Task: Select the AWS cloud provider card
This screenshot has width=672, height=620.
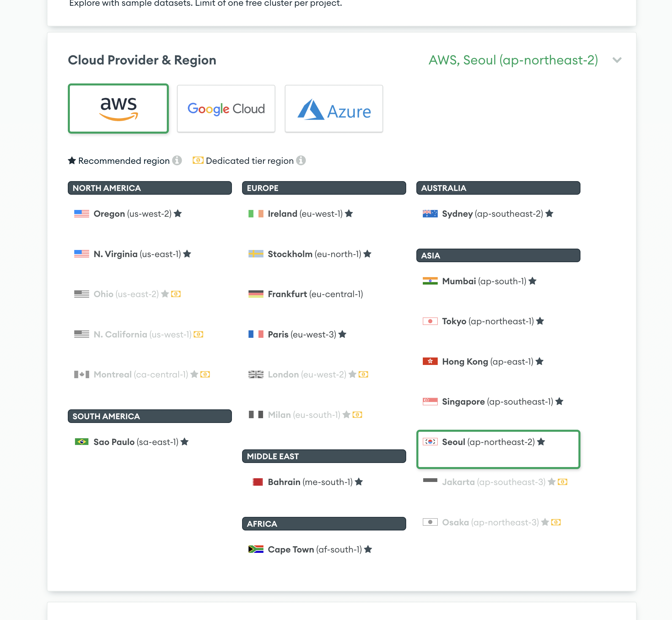Action: 118,109
